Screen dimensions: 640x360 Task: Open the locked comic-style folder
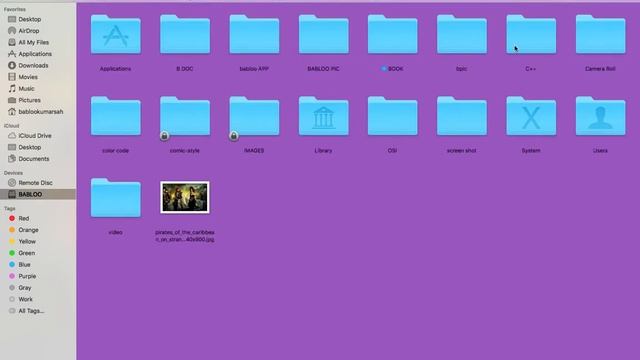click(x=185, y=116)
